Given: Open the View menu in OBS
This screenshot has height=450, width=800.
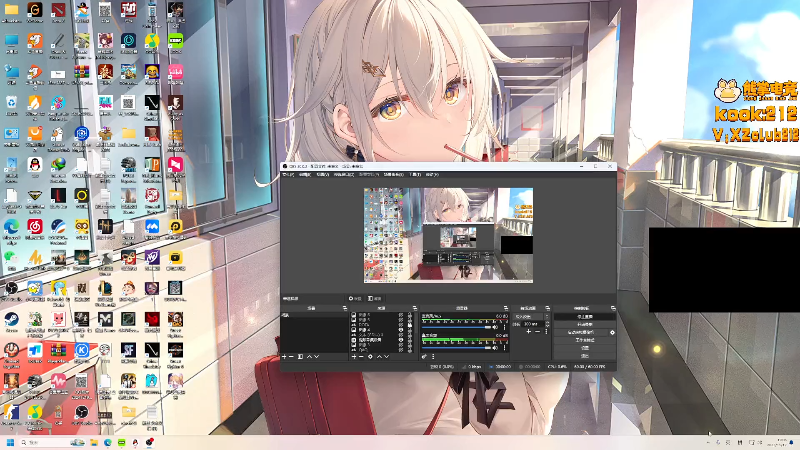Looking at the screenshot, I should pyautogui.click(x=322, y=174).
